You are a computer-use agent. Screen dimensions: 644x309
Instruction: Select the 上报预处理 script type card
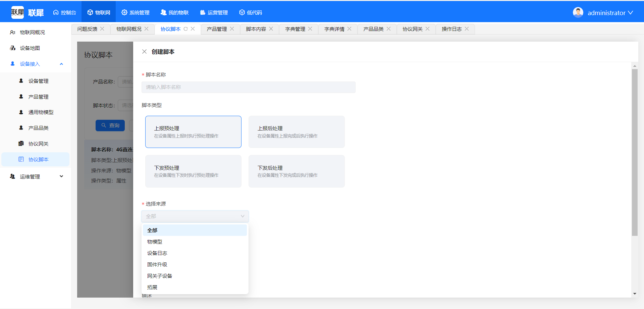(193, 132)
